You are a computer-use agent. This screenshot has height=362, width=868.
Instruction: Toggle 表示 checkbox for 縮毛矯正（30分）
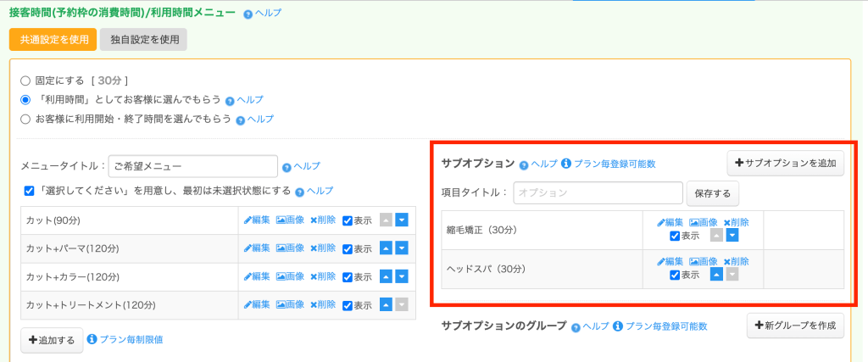tap(675, 236)
